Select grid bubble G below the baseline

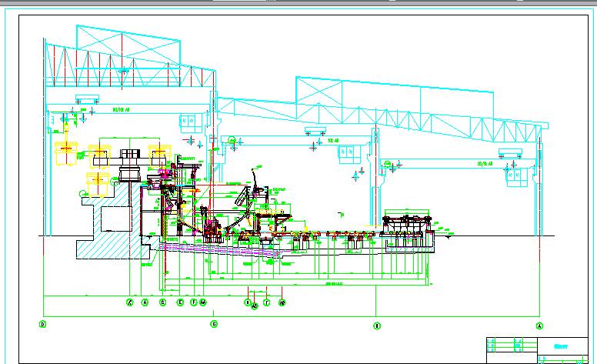[x=214, y=324]
